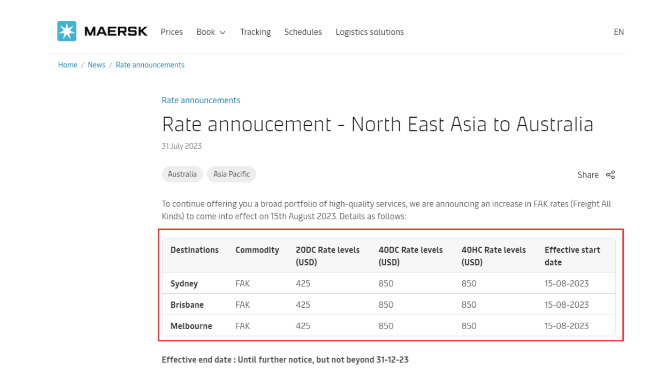The height and width of the screenshot is (380, 671).
Task: Open the Tracking page
Action: [255, 32]
